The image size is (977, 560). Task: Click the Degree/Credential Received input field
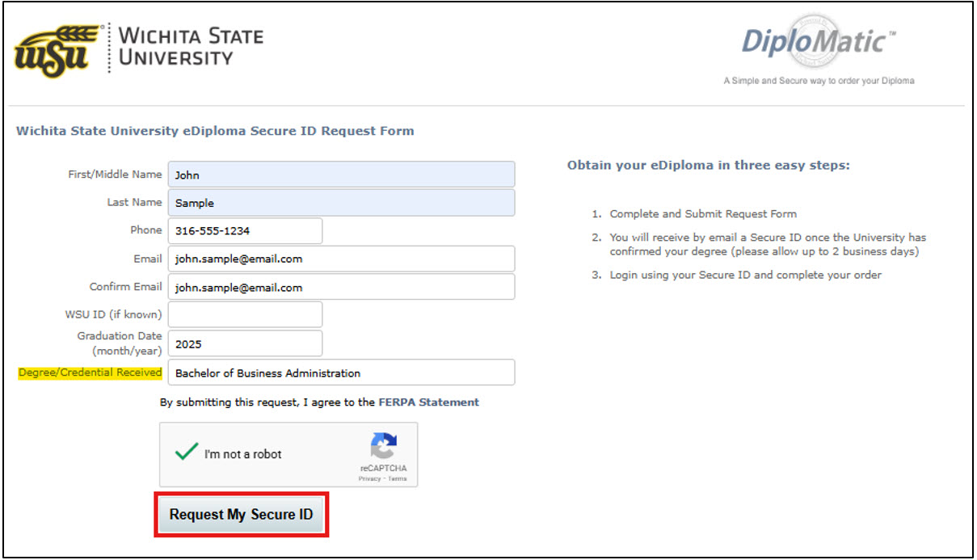point(339,373)
